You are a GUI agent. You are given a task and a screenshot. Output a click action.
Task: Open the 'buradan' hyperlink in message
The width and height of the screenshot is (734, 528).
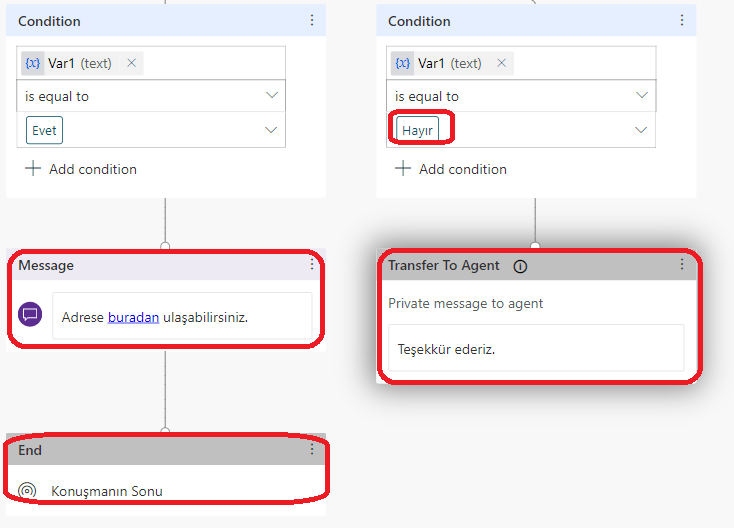tap(133, 317)
